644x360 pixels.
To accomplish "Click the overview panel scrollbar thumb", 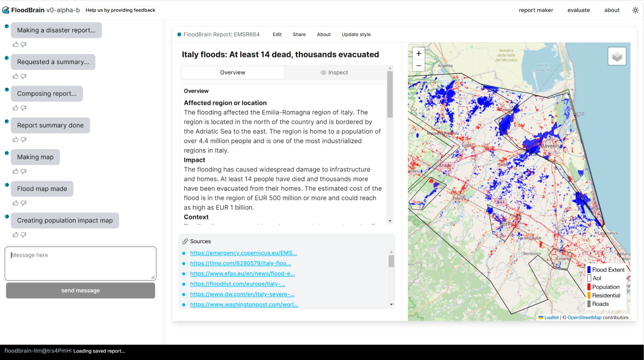I will 390,94.
